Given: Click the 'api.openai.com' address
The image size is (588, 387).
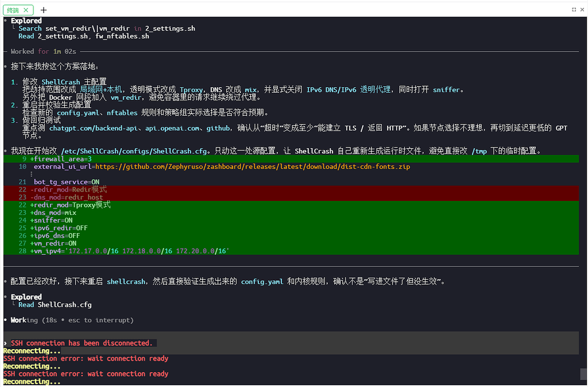Looking at the screenshot, I should [172, 128].
